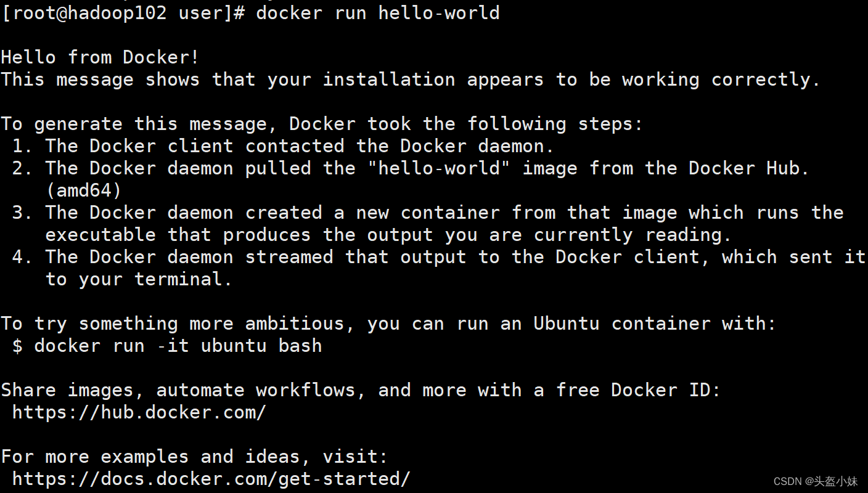Click the 'installation appears to be working correctly' line
This screenshot has width=868, height=493.
coord(411,79)
